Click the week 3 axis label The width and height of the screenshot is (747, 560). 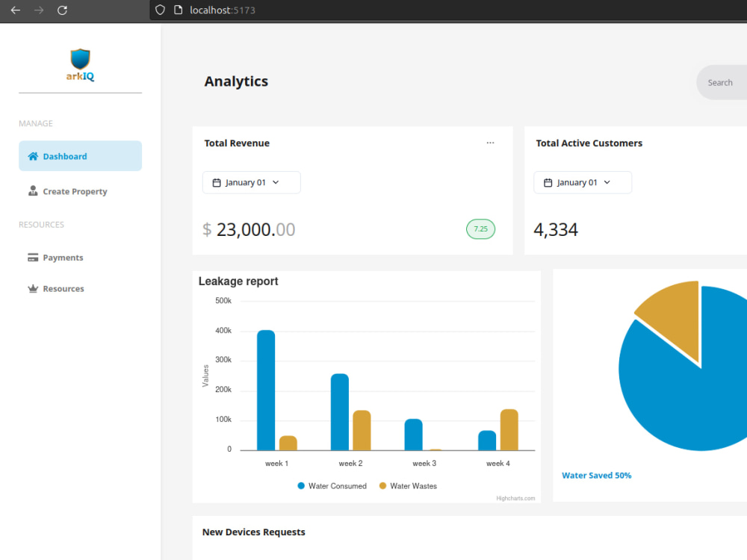point(424,464)
